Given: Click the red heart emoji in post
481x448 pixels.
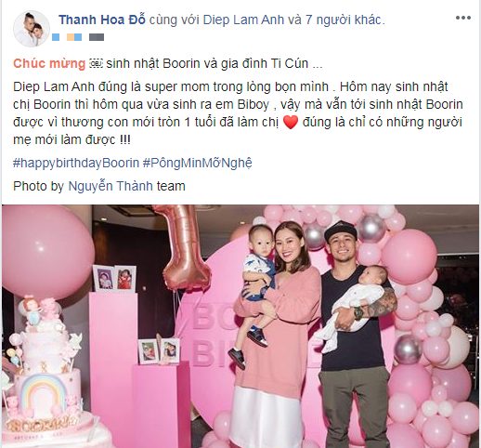Looking at the screenshot, I should [x=291, y=122].
